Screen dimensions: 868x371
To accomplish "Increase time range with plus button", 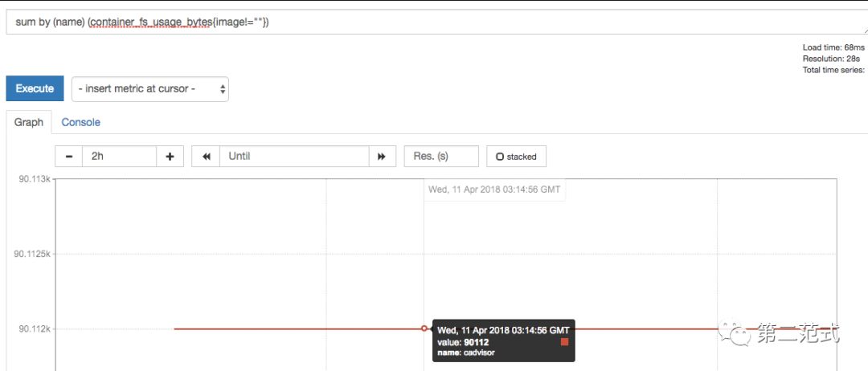I will [x=170, y=157].
